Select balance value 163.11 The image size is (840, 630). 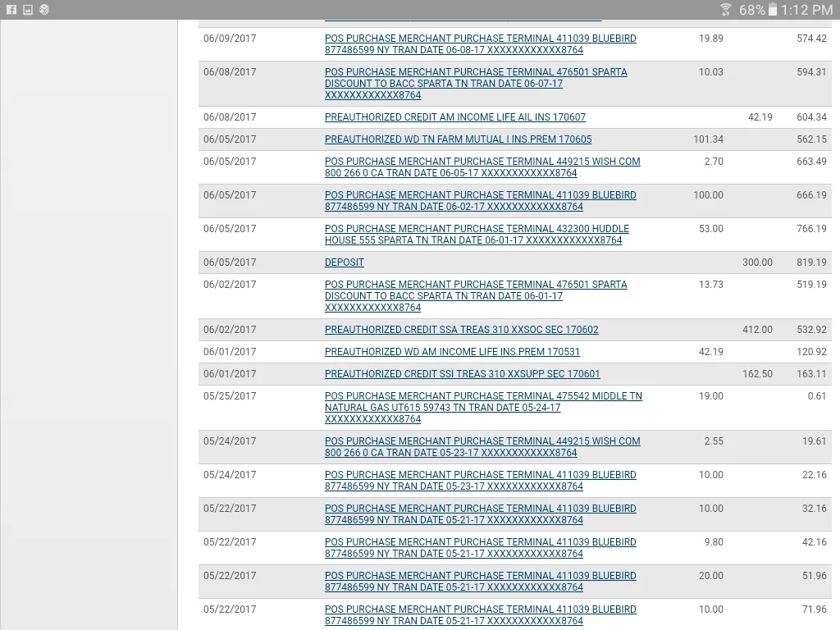(811, 374)
